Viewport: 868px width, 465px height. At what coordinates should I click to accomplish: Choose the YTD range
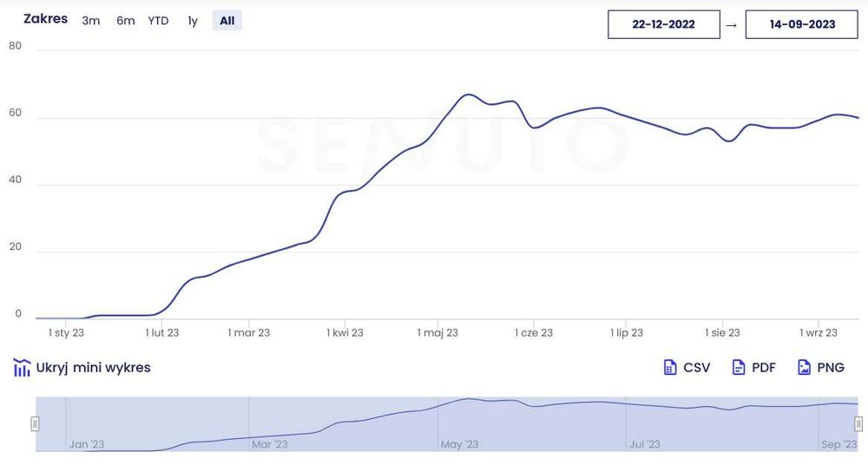[158, 21]
